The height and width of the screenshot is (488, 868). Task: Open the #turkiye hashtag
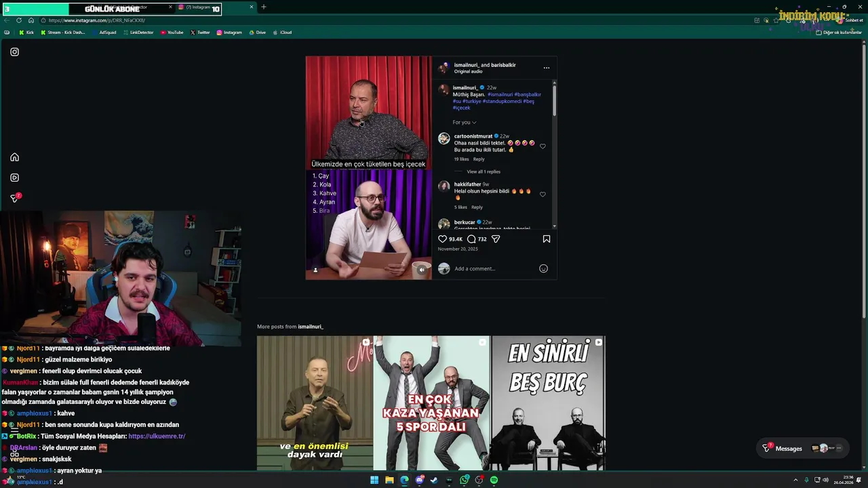click(x=471, y=101)
